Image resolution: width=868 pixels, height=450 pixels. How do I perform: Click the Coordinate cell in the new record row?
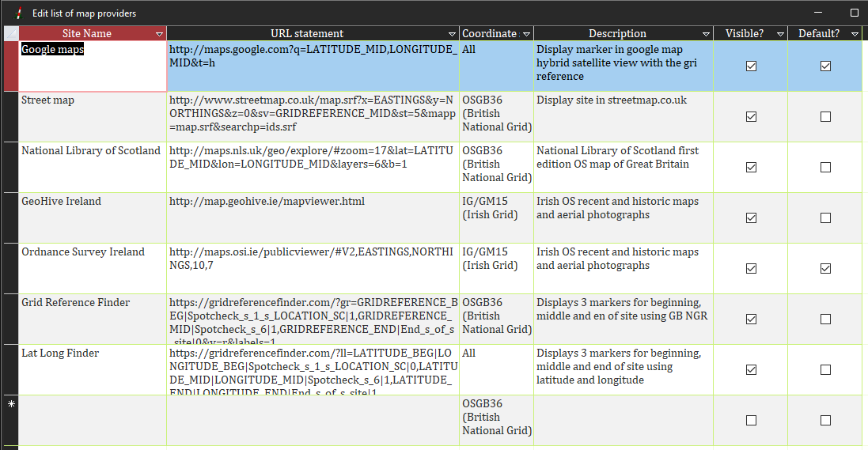tap(496, 418)
